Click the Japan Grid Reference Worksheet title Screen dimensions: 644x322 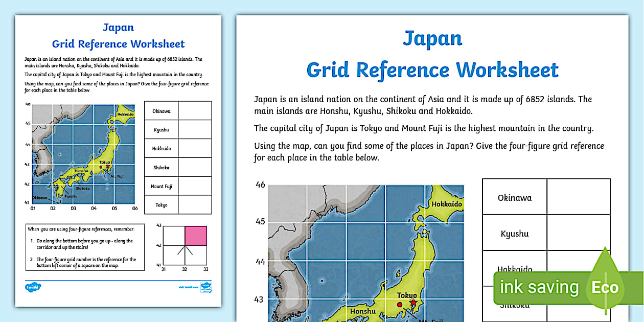[x=432, y=55]
